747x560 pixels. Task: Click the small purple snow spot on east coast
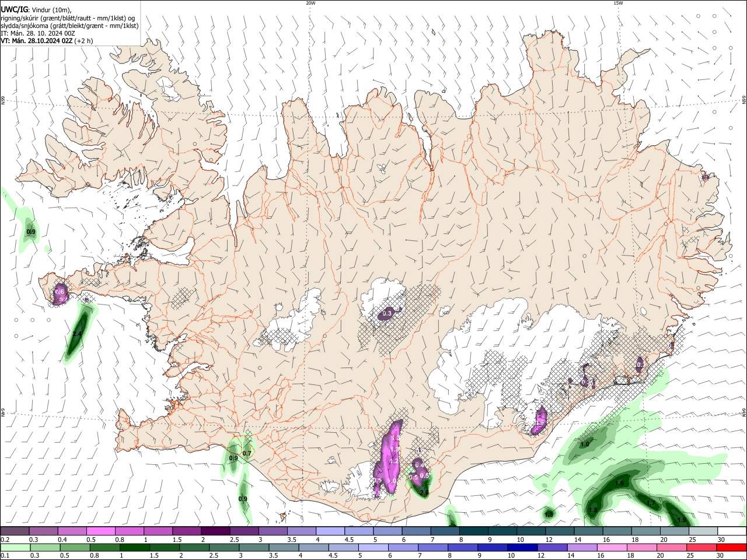[x=706, y=176]
